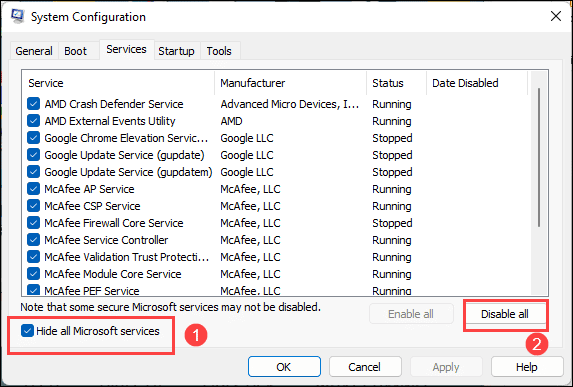Viewport: 573px width, 387px height.
Task: Uncheck McAfee Validation Trust Protection checkbox
Action: pos(33,257)
